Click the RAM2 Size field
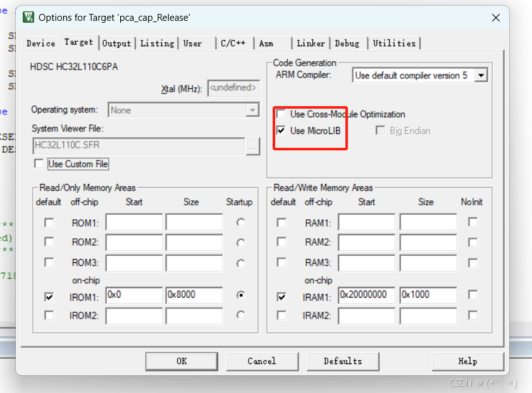 428,243
